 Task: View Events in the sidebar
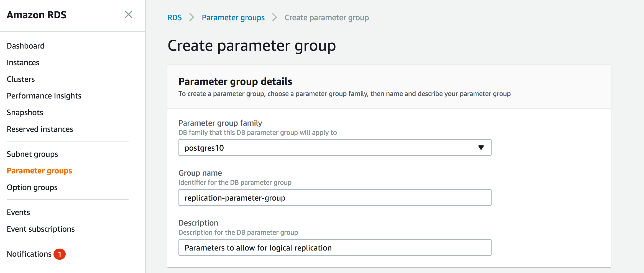click(x=18, y=212)
